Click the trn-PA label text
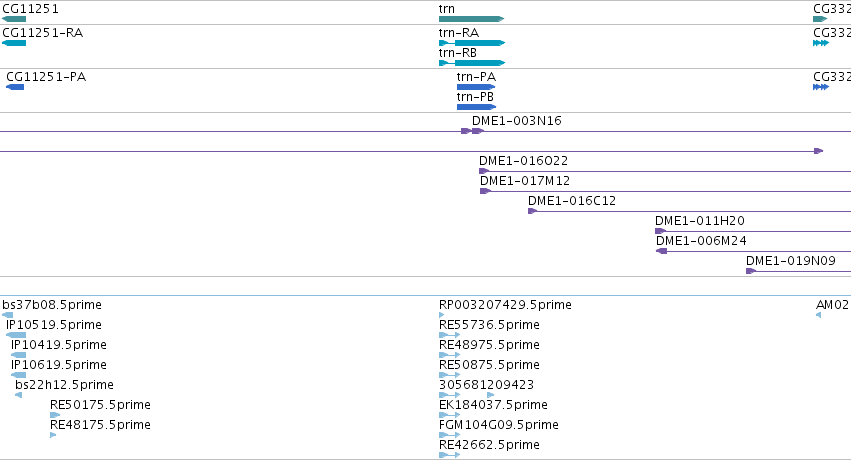Screen dimensions: 851x460 click(477, 76)
